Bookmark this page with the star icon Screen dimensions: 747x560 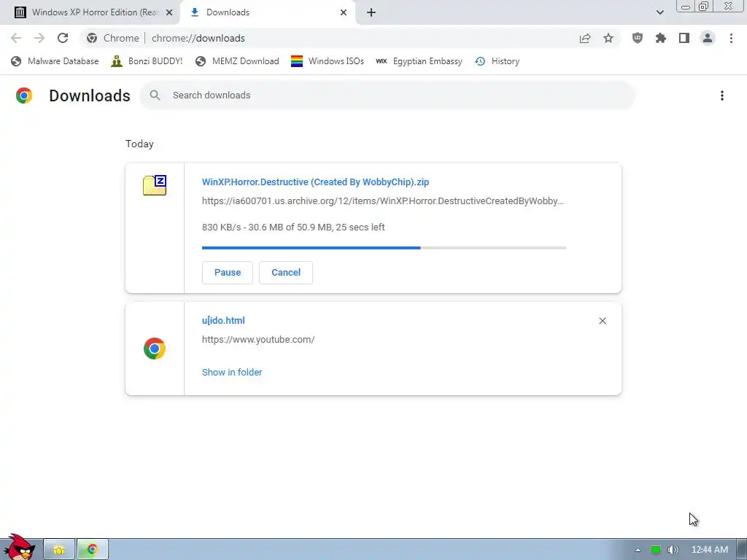[608, 38]
